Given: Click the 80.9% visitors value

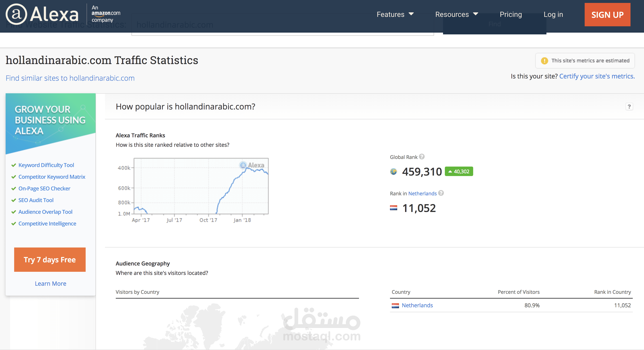Looking at the screenshot, I should click(x=532, y=305).
